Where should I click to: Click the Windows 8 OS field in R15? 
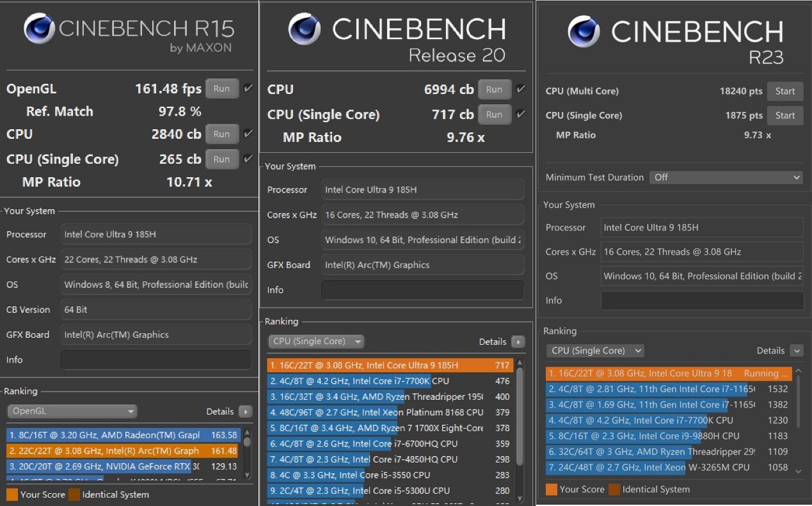[x=156, y=285]
